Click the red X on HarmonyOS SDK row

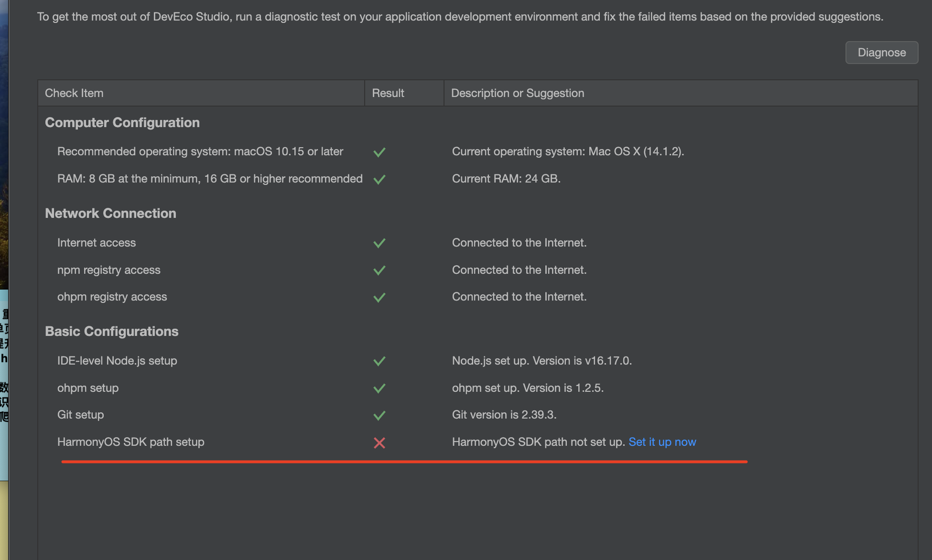coord(379,443)
